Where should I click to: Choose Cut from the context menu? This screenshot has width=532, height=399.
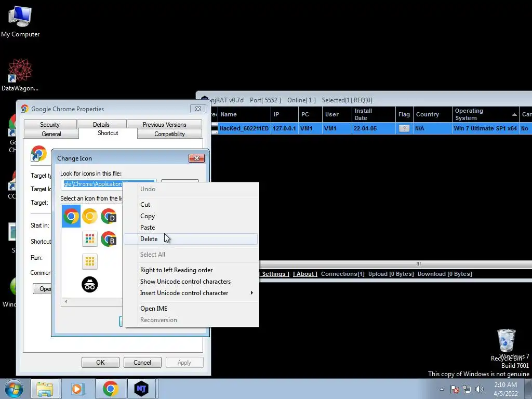click(x=190, y=205)
